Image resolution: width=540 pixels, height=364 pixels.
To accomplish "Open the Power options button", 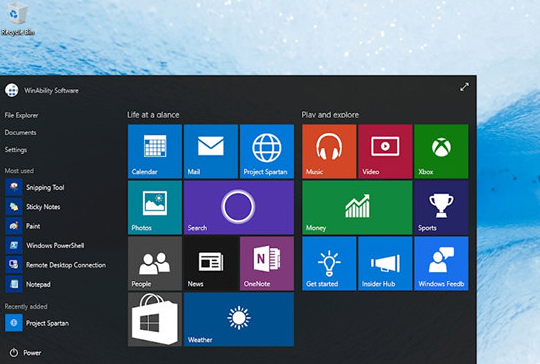I will tap(25, 353).
